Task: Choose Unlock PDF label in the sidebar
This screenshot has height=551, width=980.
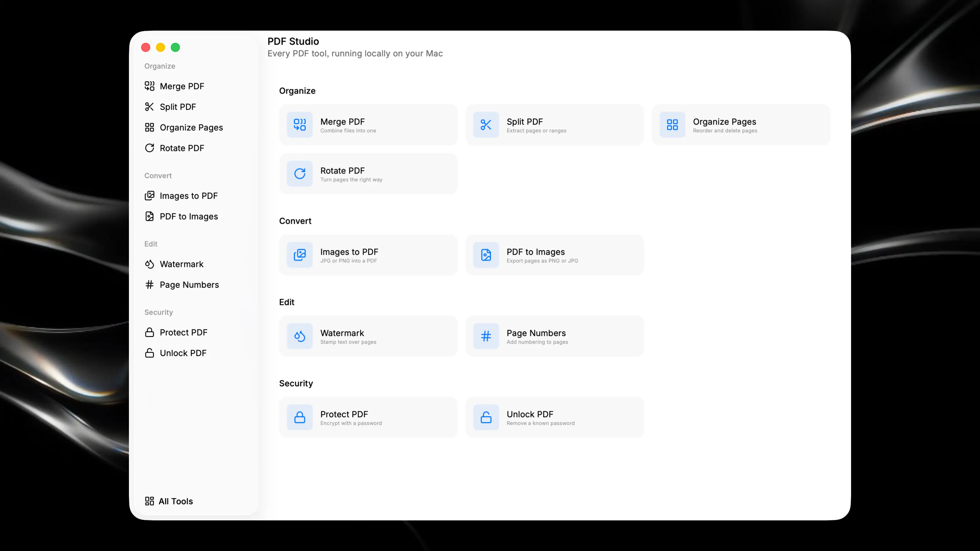Action: pyautogui.click(x=183, y=353)
